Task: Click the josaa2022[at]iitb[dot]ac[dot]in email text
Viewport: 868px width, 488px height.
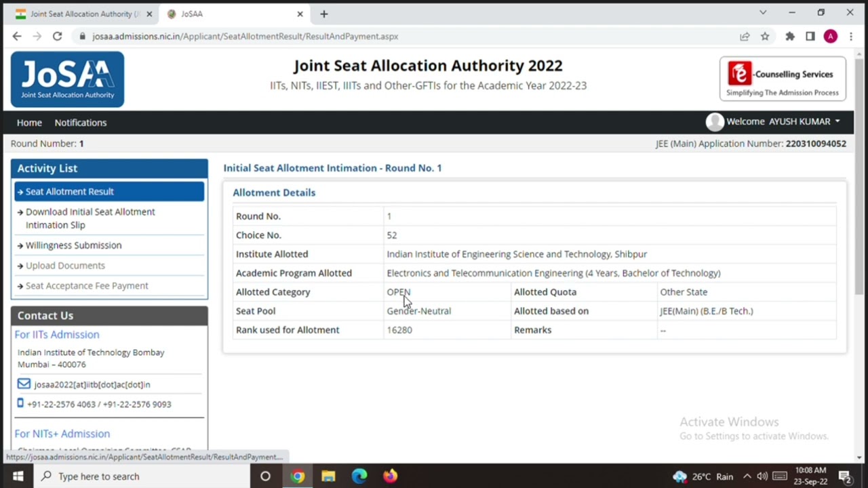Action: pos(92,384)
